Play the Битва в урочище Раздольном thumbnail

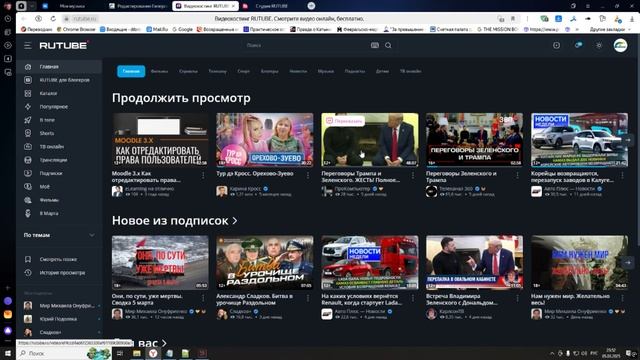point(265,262)
